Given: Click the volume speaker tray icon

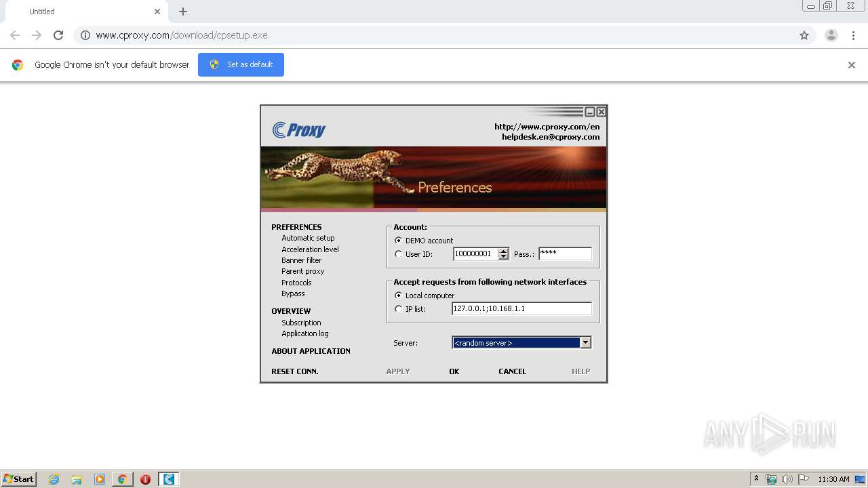Looking at the screenshot, I should (x=787, y=479).
